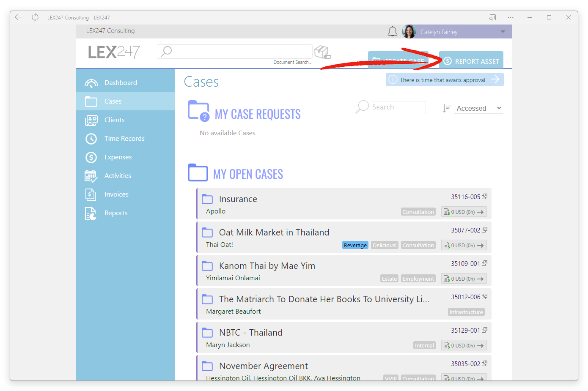Click the Estate tag
The height and width of the screenshot is (391, 588).
click(389, 279)
